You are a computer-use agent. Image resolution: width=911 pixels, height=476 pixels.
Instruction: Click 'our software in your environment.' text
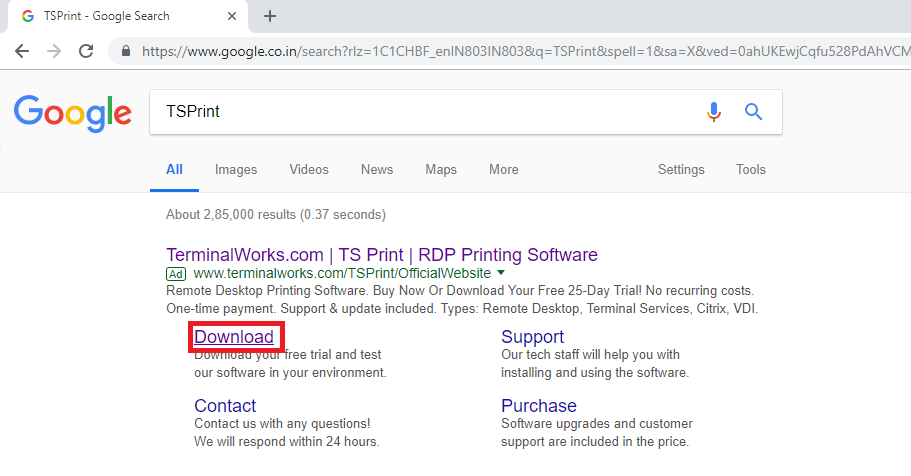pos(290,373)
